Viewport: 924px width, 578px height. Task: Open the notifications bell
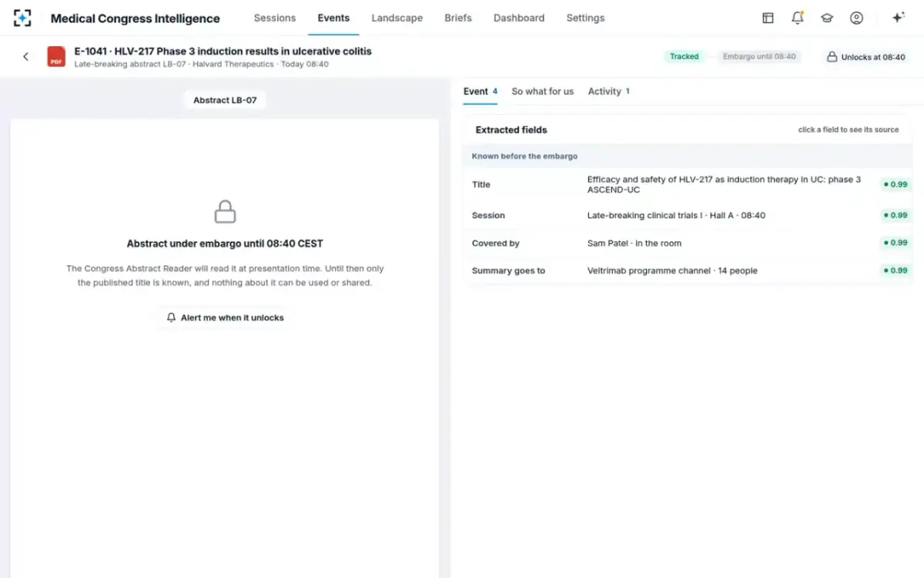(x=798, y=18)
